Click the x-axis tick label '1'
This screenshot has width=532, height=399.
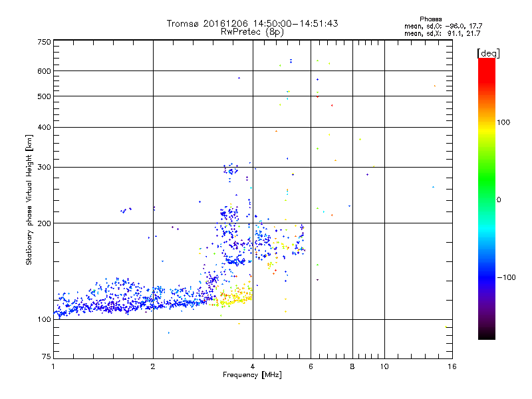point(53,367)
